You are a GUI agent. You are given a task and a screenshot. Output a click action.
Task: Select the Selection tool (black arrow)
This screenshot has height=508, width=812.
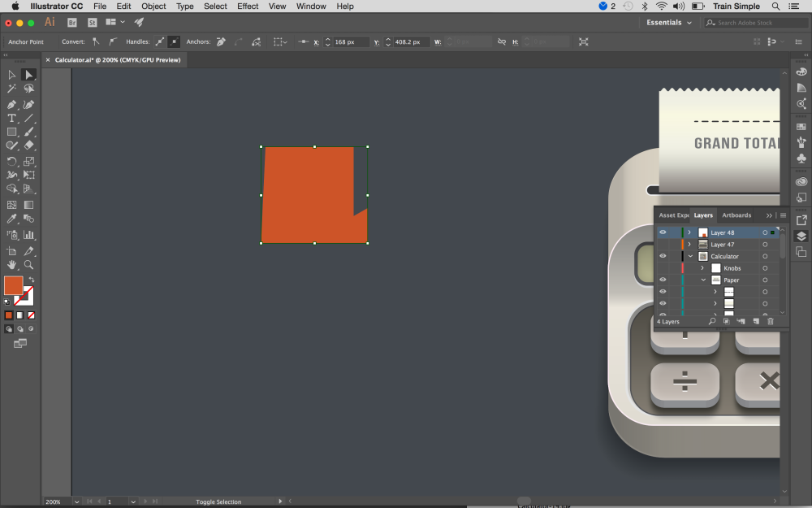(11, 75)
